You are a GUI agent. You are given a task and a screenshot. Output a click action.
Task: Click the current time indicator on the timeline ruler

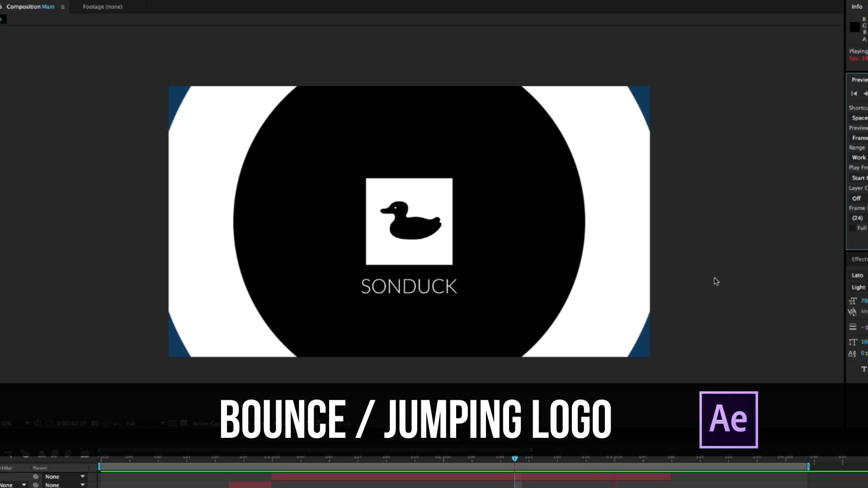pos(515,458)
